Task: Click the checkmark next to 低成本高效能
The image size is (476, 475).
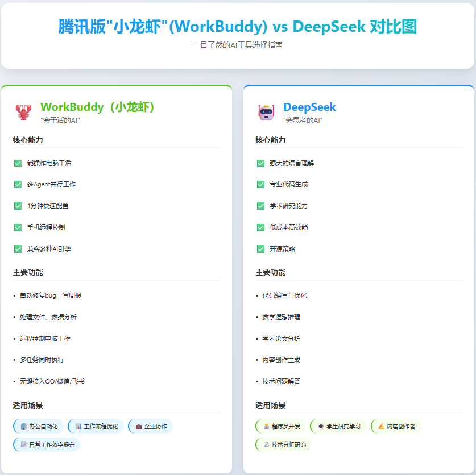Action: click(x=260, y=227)
